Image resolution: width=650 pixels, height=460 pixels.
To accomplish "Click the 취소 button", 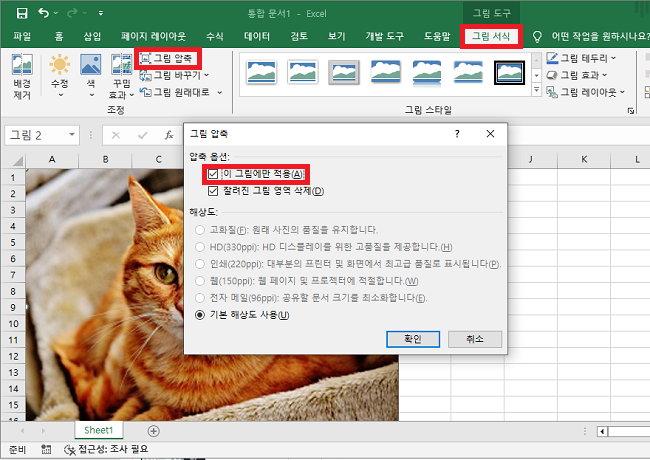I will point(475,339).
